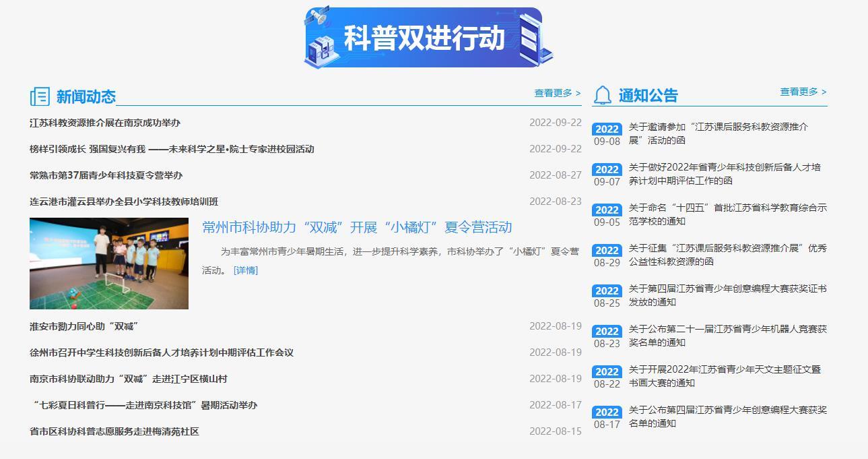Click date 2022-08-23 beside 连云港市 news

[556, 201]
